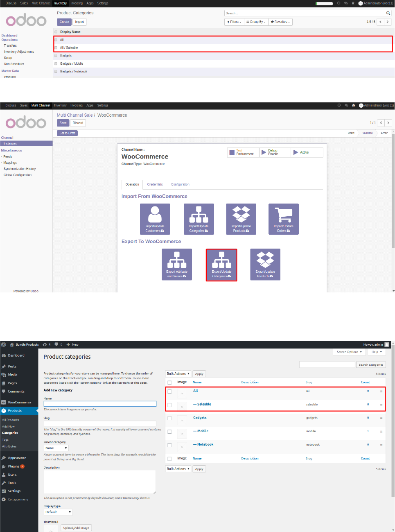Click the drag handle on the Gadgets row
This screenshot has width=395, height=532.
[x=381, y=418]
